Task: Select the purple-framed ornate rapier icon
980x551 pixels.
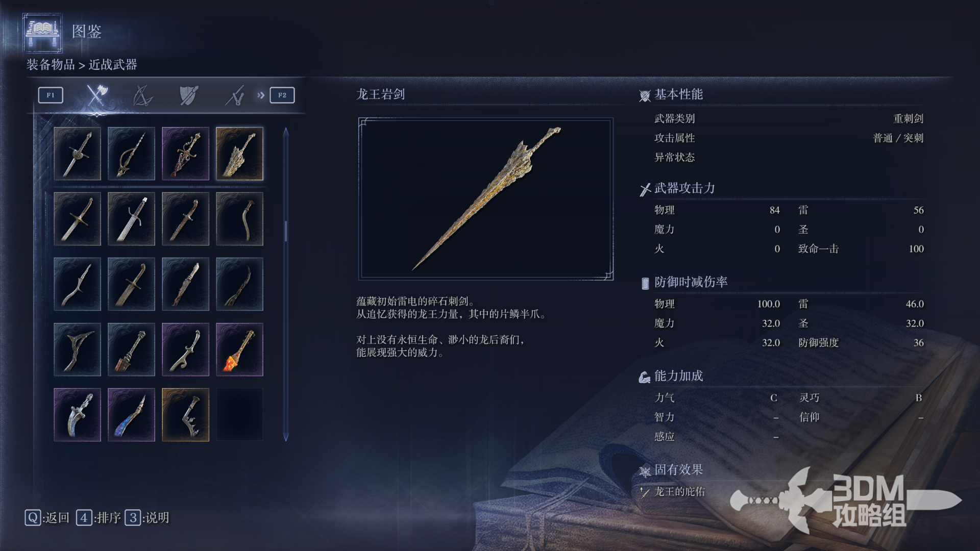Action: tap(185, 154)
